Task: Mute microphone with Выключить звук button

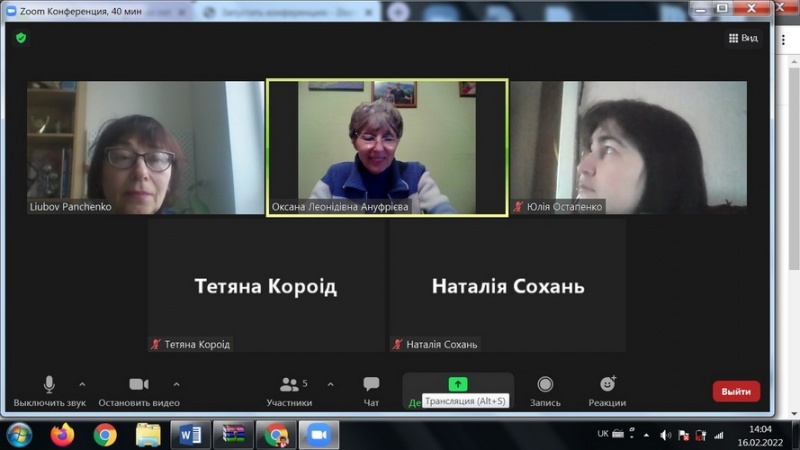Action: tap(49, 385)
